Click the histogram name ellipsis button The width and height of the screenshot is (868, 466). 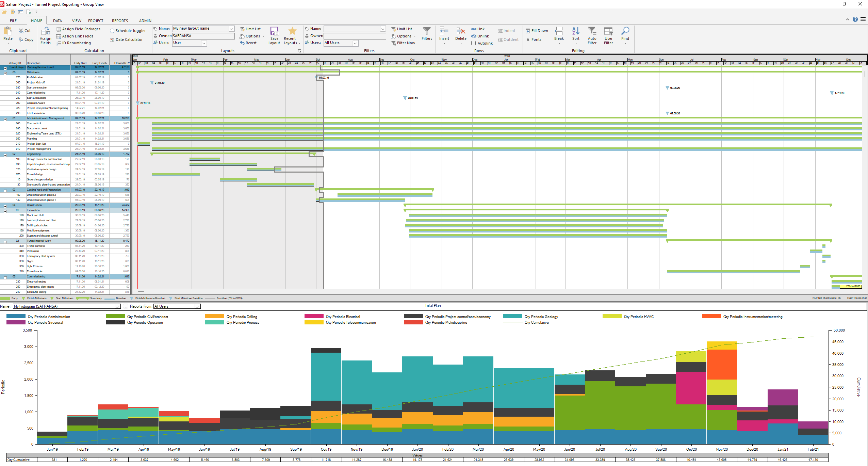tap(125, 306)
